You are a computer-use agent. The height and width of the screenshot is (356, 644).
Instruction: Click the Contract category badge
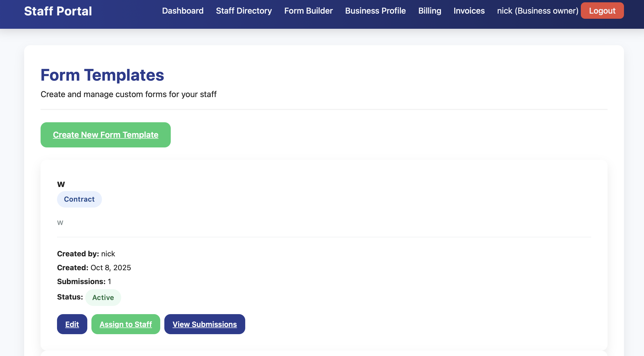[79, 199]
